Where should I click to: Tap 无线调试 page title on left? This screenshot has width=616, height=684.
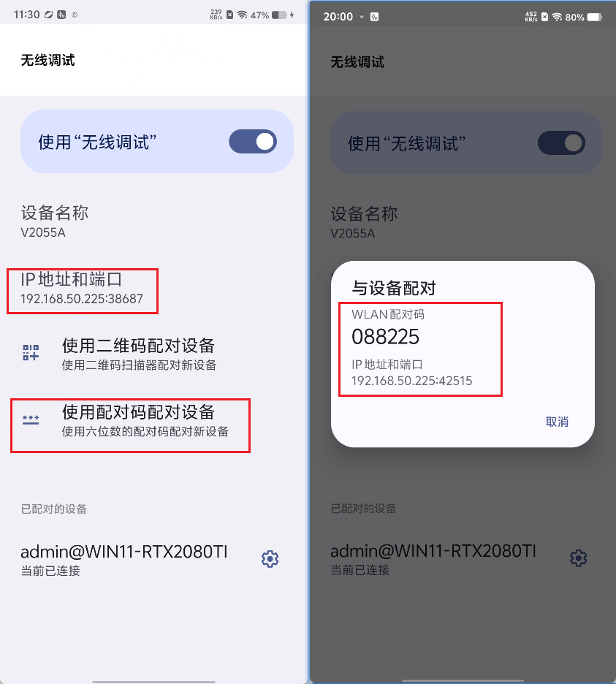pos(48,60)
